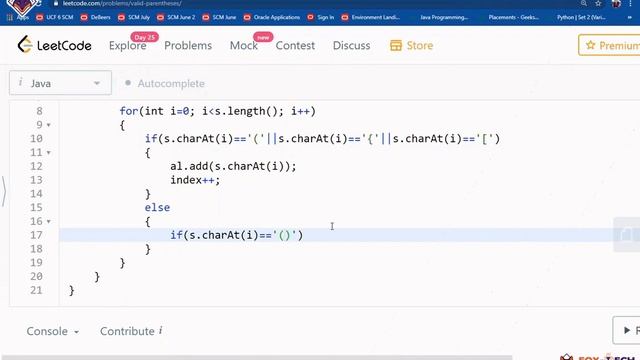Image resolution: width=640 pixels, height=360 pixels.
Task: Click the language info icon beside Java
Action: [x=20, y=83]
